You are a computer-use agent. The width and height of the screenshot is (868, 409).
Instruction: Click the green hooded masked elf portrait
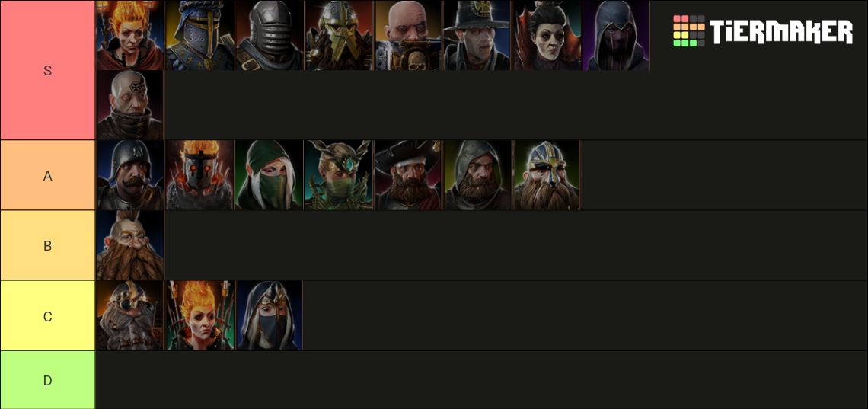[269, 175]
